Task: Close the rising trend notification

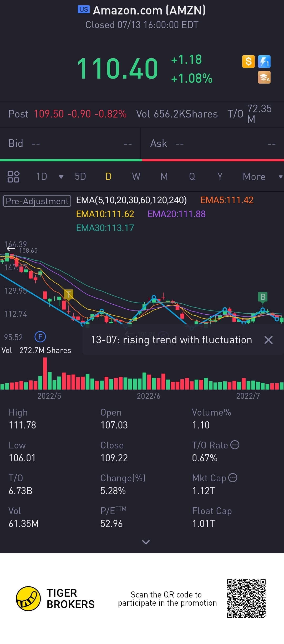Action: tap(268, 340)
